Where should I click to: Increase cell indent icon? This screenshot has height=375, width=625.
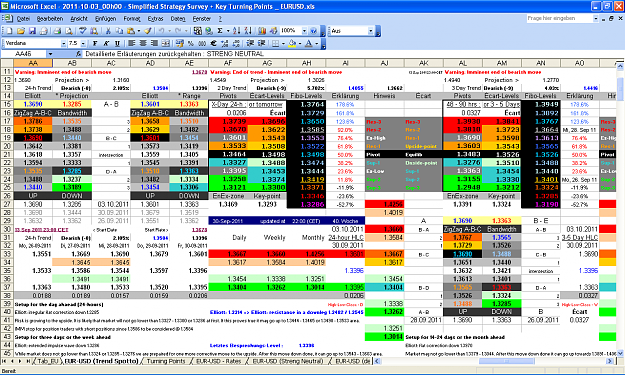(x=261, y=43)
